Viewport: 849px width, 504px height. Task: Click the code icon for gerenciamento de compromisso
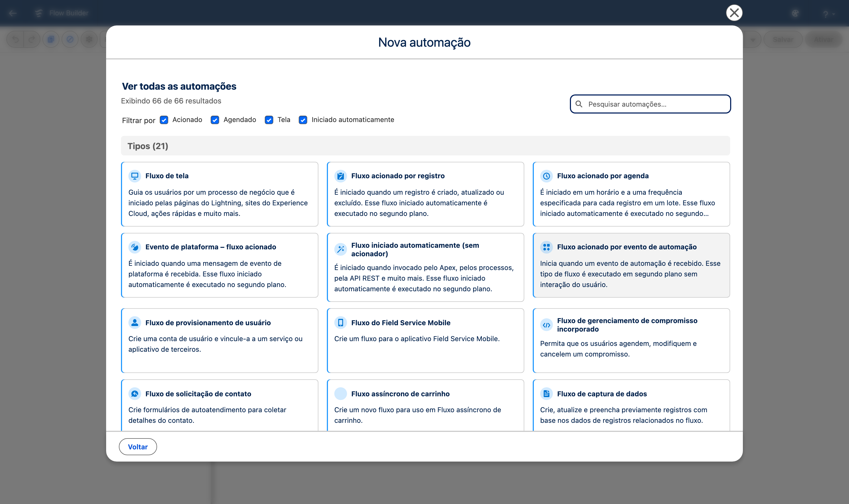[547, 325]
